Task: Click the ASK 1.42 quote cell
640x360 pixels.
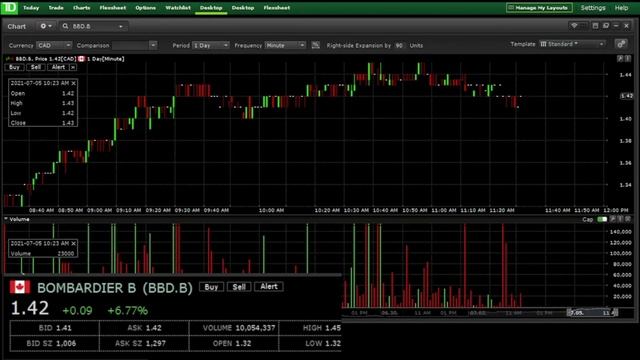Action: click(144, 328)
